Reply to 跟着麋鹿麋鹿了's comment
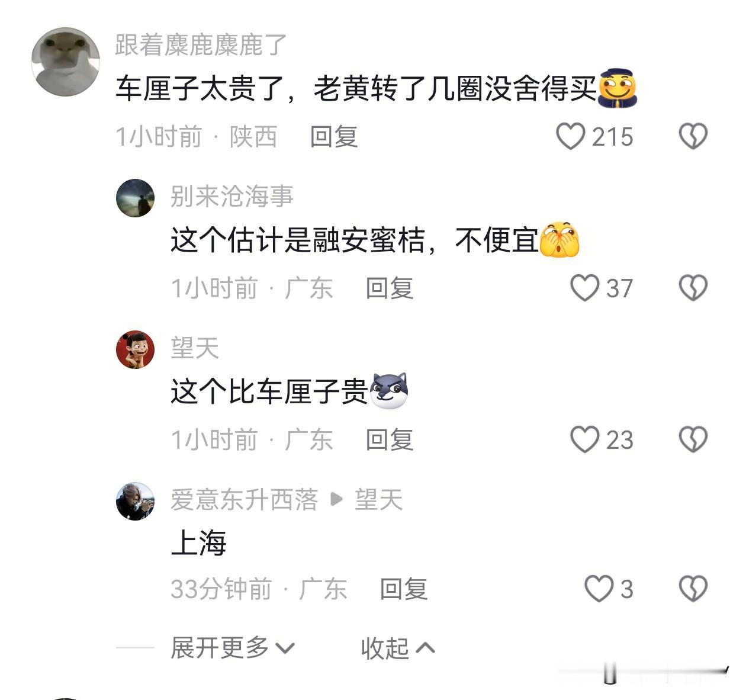This screenshot has height=700, width=746. (335, 137)
